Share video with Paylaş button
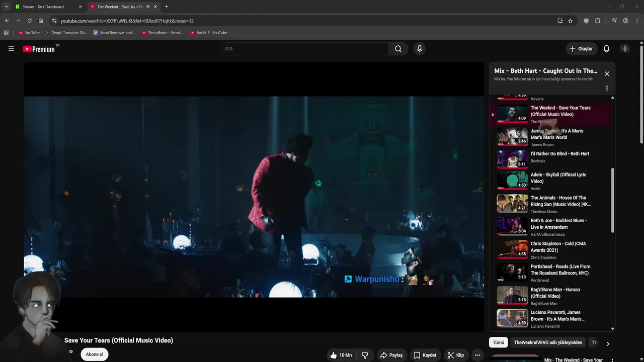The width and height of the screenshot is (644, 362). click(x=391, y=355)
